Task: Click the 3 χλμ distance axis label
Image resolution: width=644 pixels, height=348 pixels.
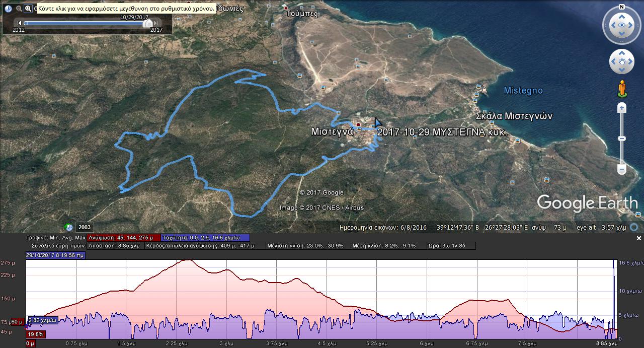Action: coord(227,344)
